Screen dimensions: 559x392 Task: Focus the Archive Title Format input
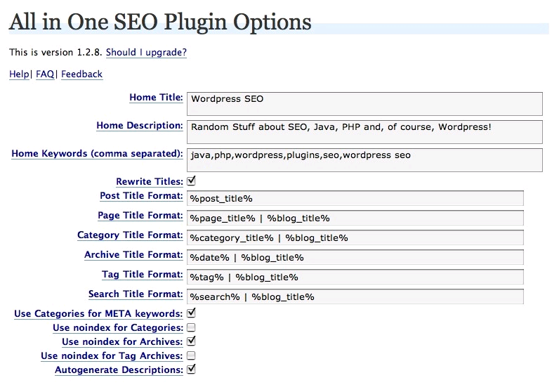point(355,257)
